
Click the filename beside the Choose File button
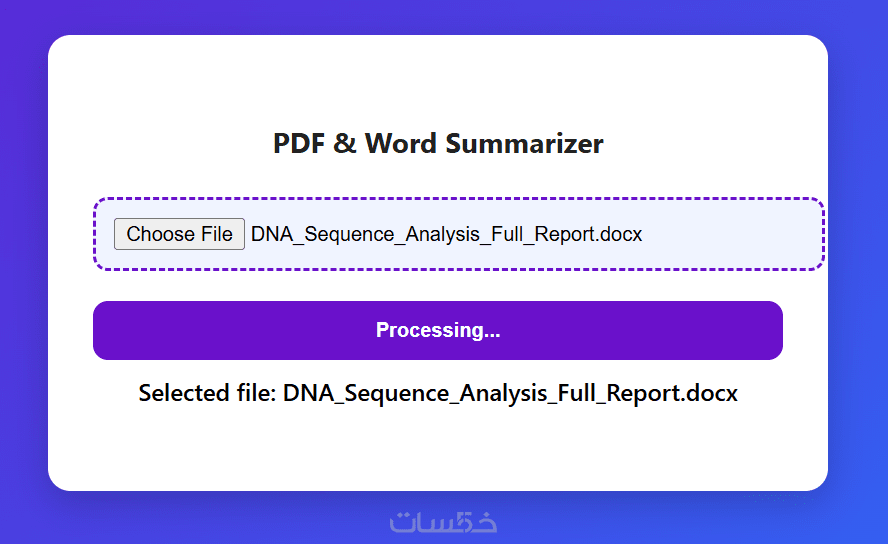click(446, 234)
